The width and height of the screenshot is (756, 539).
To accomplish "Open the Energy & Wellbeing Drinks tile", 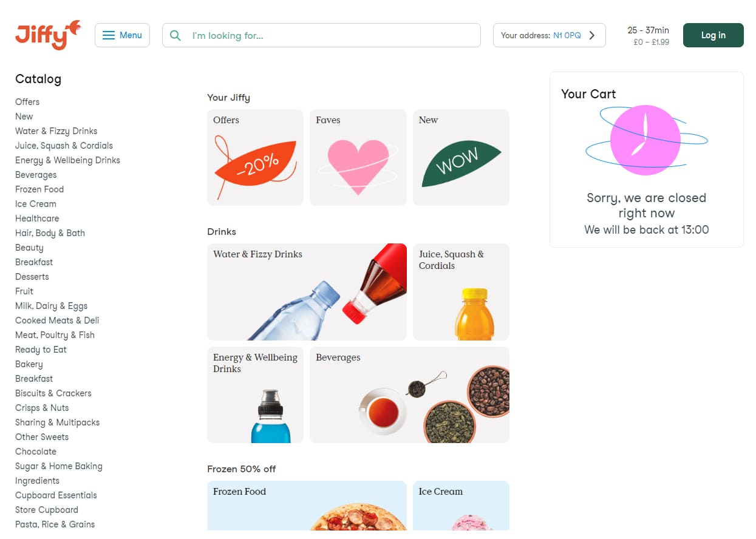I will coord(255,395).
